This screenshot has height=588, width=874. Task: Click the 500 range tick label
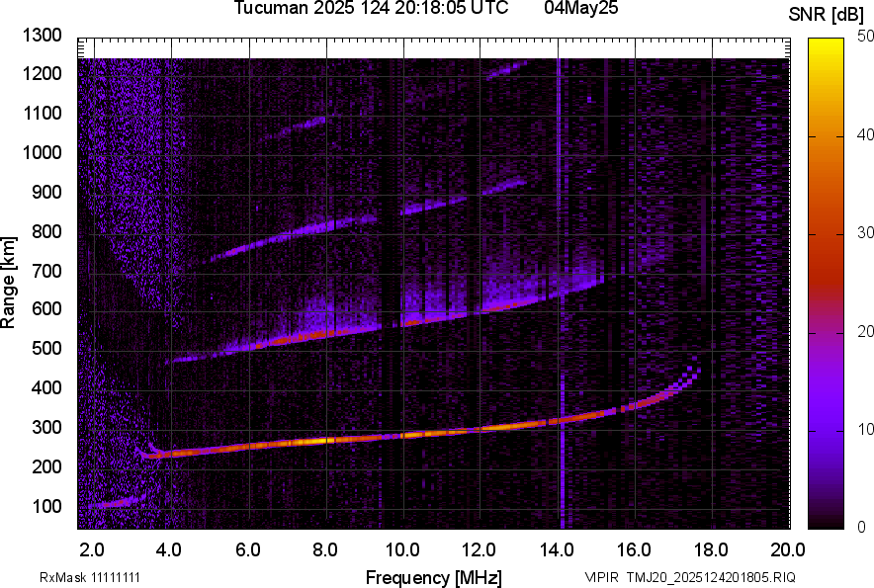pos(46,348)
